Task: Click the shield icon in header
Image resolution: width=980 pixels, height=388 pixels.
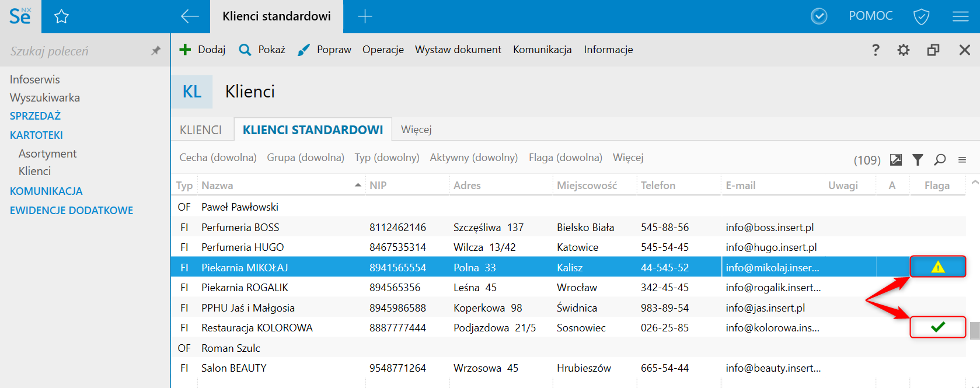Action: pyautogui.click(x=921, y=17)
